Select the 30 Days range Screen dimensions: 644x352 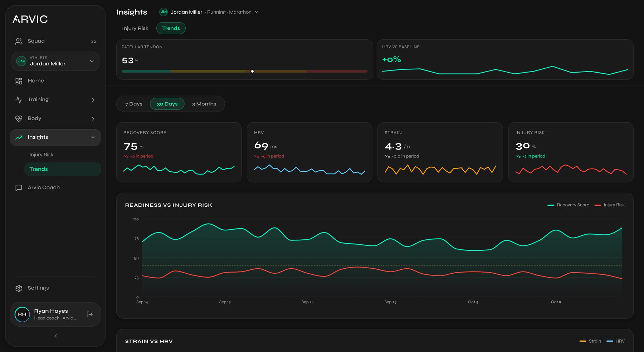(x=167, y=104)
